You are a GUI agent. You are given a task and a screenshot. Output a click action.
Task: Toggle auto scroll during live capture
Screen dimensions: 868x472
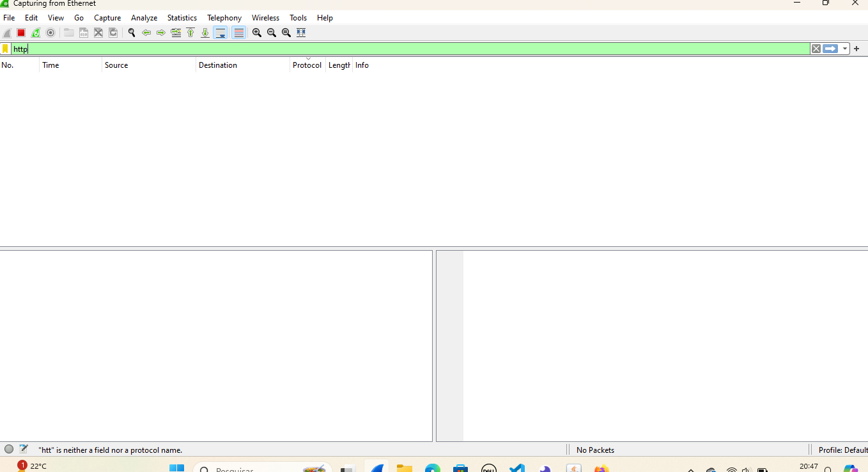point(221,33)
